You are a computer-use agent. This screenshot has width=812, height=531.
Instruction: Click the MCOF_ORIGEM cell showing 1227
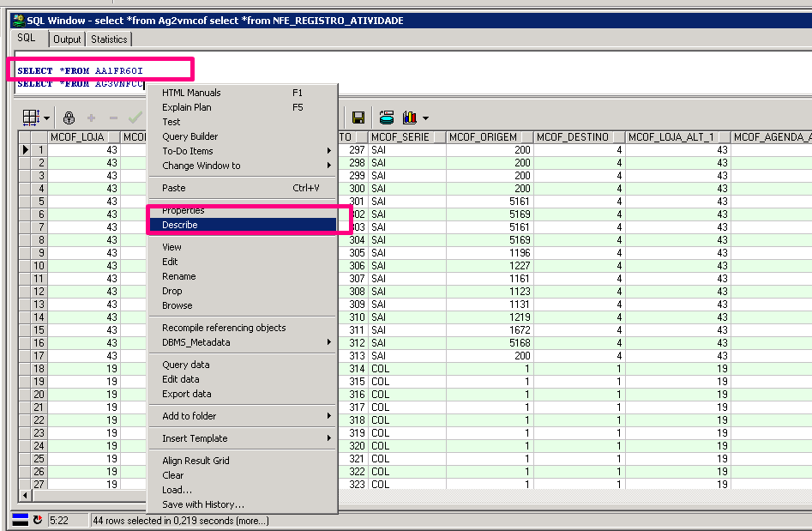click(490, 266)
